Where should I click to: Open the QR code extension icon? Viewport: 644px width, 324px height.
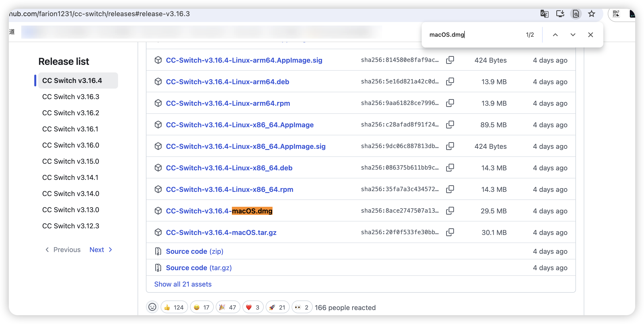click(616, 14)
